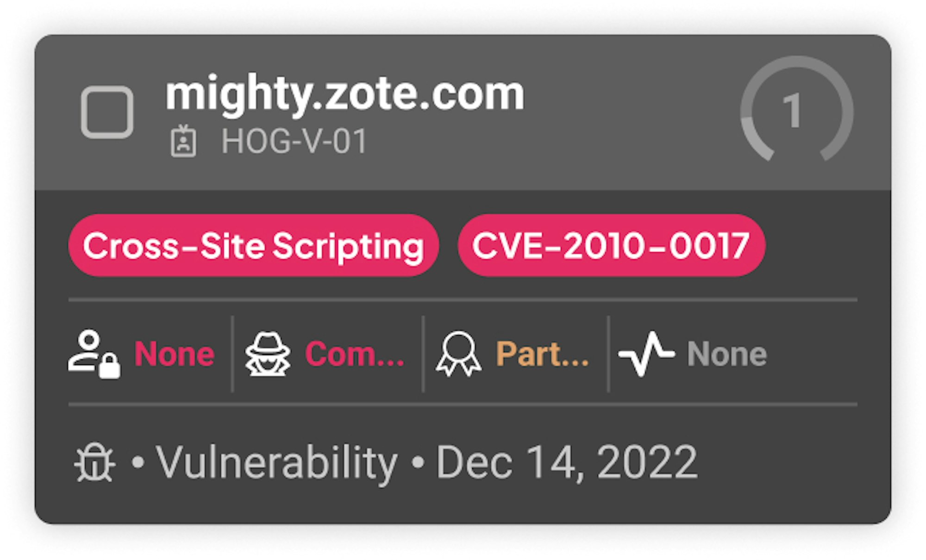Click the gray None availability value
Viewport: 926px width, 560px height.
point(727,354)
